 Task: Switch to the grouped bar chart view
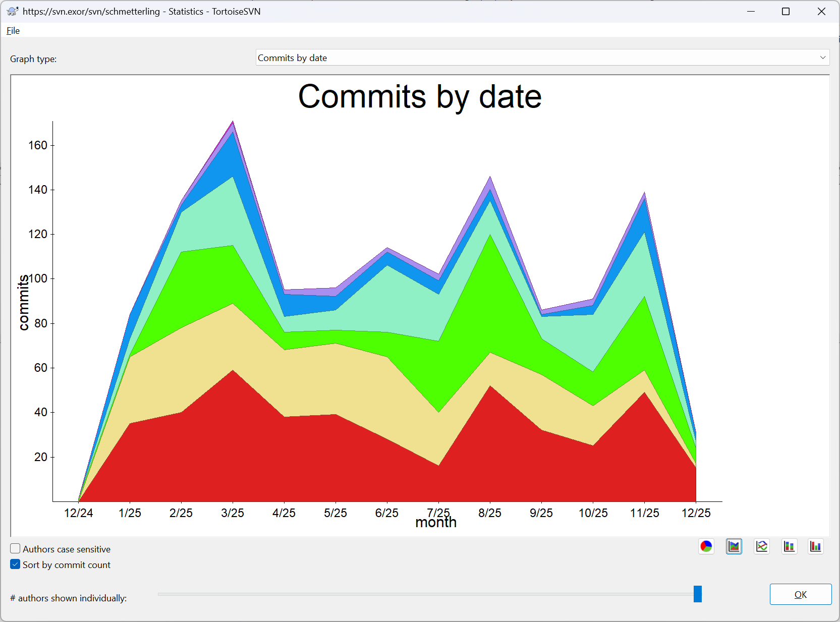(x=815, y=546)
